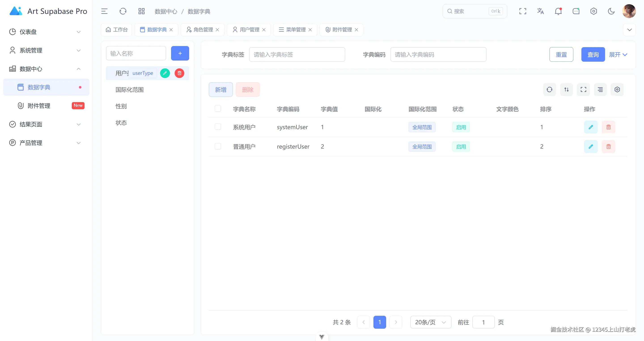Open the 20条/页 page size dropdown

point(430,322)
